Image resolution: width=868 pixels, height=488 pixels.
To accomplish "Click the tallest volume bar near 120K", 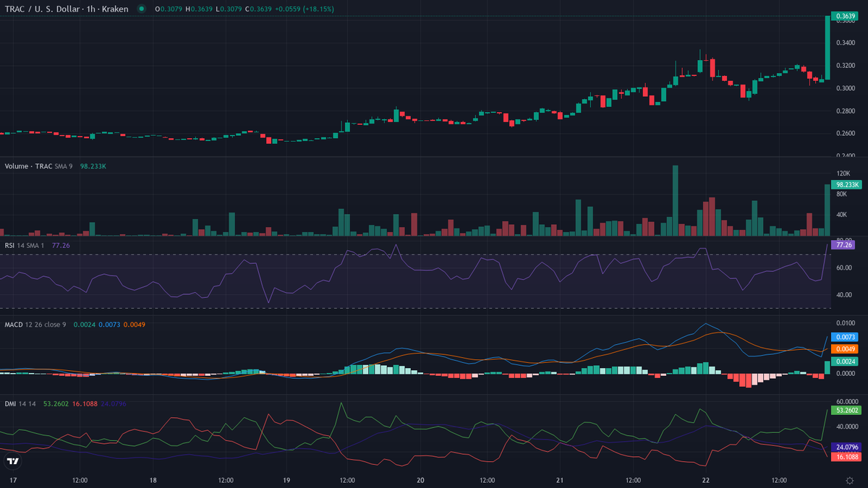I will [x=676, y=201].
